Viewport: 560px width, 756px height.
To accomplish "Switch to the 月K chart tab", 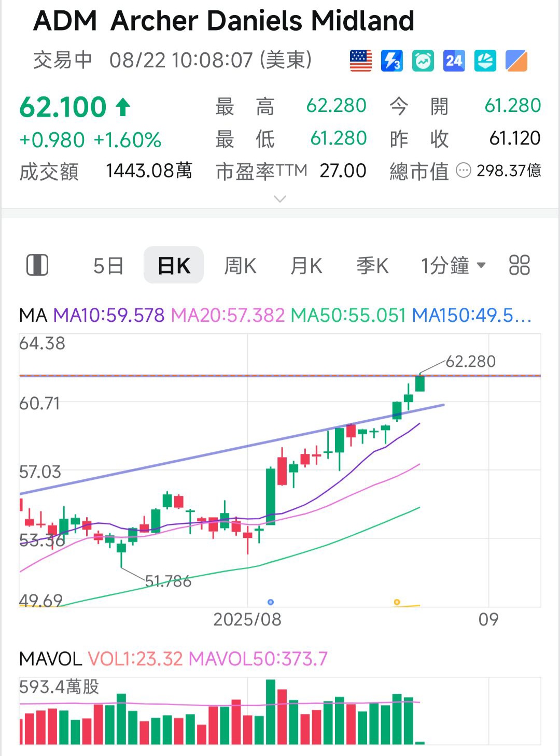I will click(x=306, y=266).
